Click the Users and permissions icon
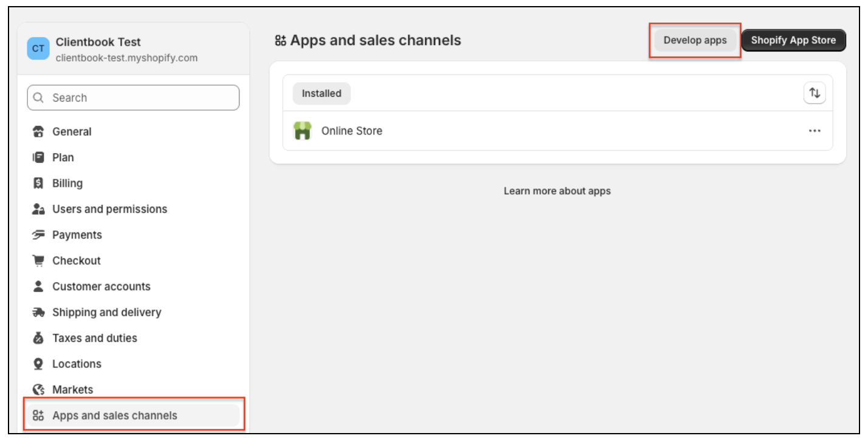Image resolution: width=868 pixels, height=444 pixels. pyautogui.click(x=39, y=209)
